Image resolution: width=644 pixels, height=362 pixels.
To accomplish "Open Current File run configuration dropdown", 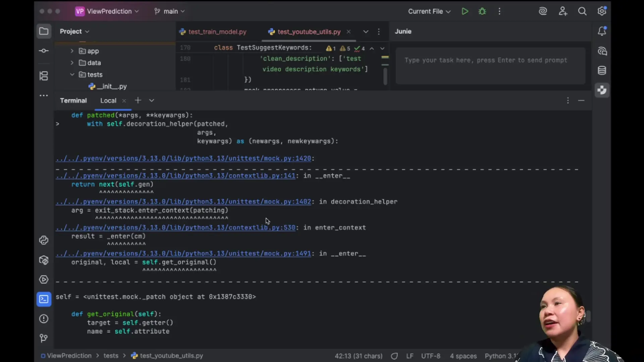I will [x=429, y=11].
